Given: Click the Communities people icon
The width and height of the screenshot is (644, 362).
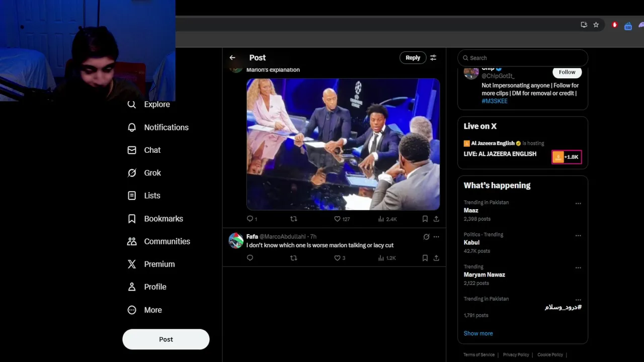Looking at the screenshot, I should pyautogui.click(x=132, y=241).
